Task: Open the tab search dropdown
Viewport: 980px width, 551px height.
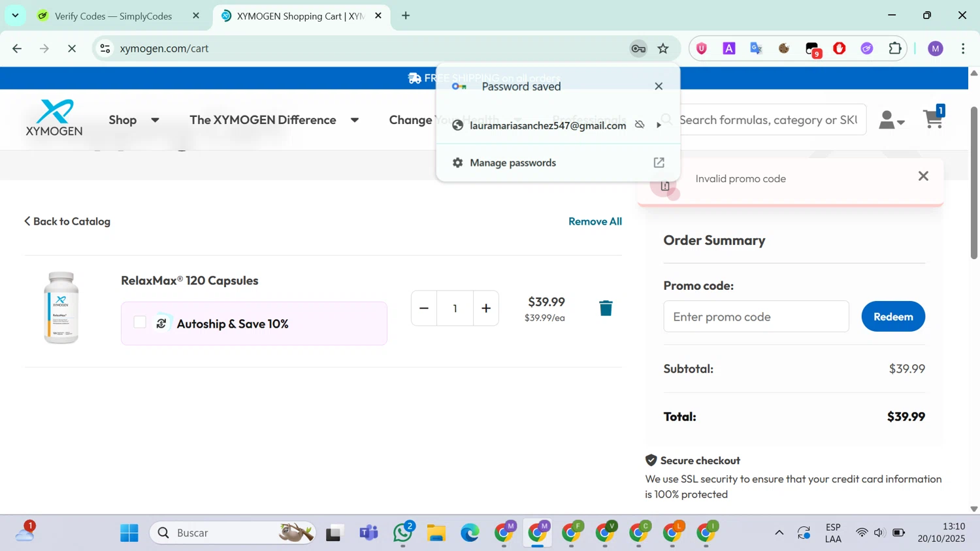Action: tap(15, 15)
